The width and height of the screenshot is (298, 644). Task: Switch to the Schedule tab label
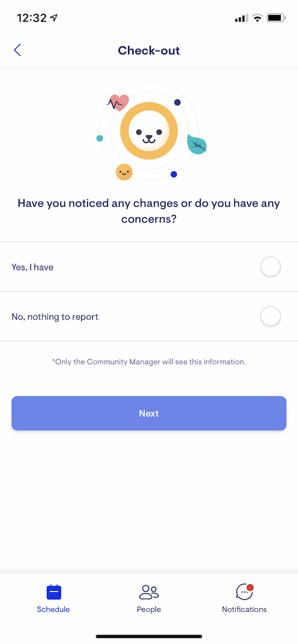pos(54,609)
